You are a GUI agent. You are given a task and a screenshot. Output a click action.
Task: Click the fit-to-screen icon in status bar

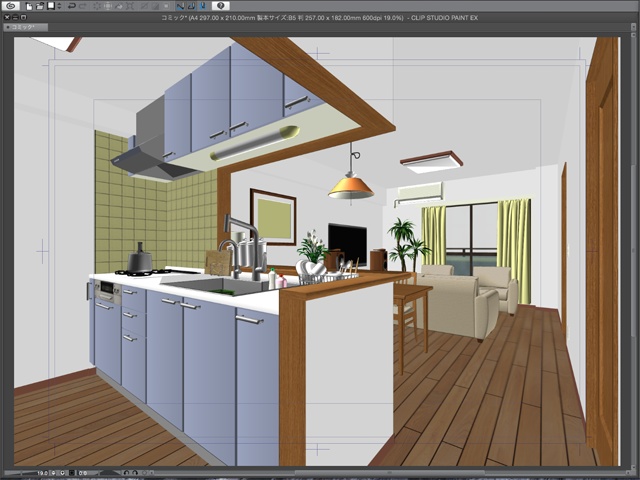coord(72,473)
